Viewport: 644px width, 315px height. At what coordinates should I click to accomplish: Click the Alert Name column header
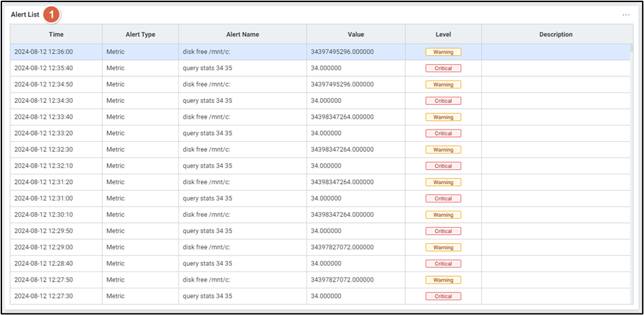point(242,35)
